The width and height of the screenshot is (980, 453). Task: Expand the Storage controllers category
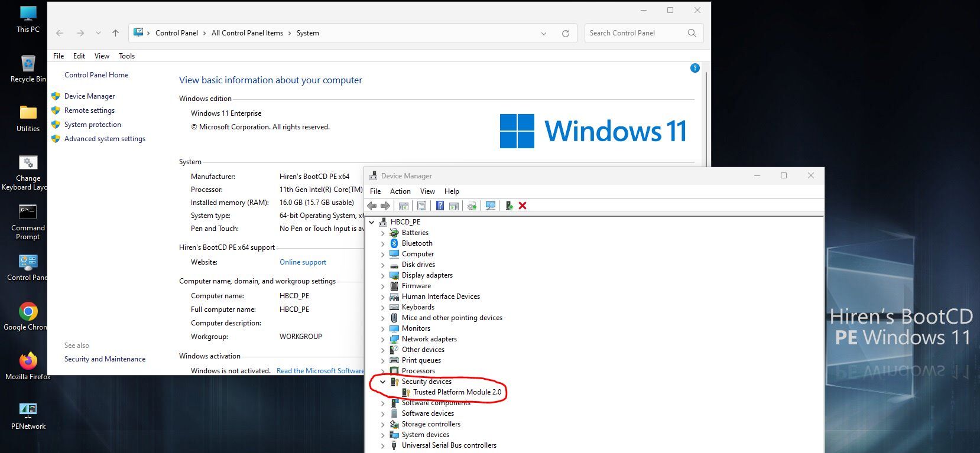(382, 424)
